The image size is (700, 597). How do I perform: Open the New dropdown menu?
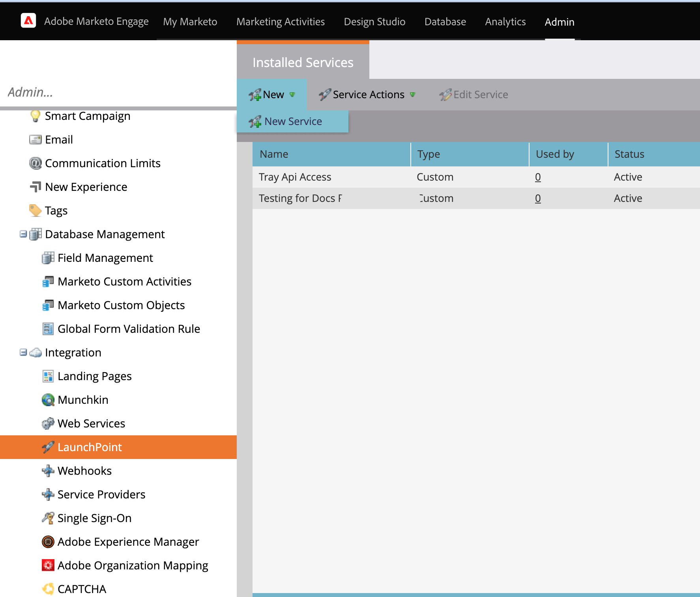click(x=272, y=95)
